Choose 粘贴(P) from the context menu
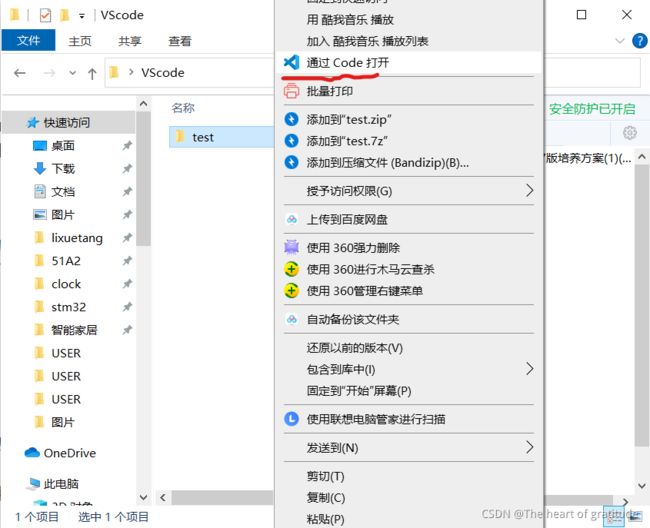The image size is (650, 528). [409, 519]
